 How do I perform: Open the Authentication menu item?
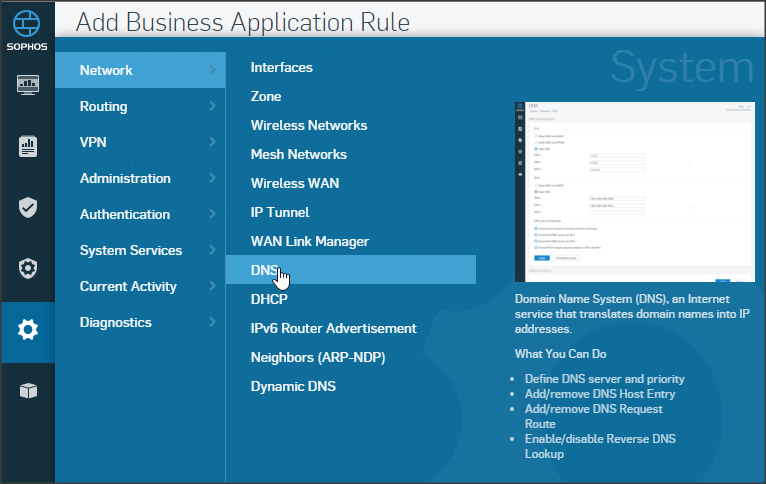(x=125, y=214)
